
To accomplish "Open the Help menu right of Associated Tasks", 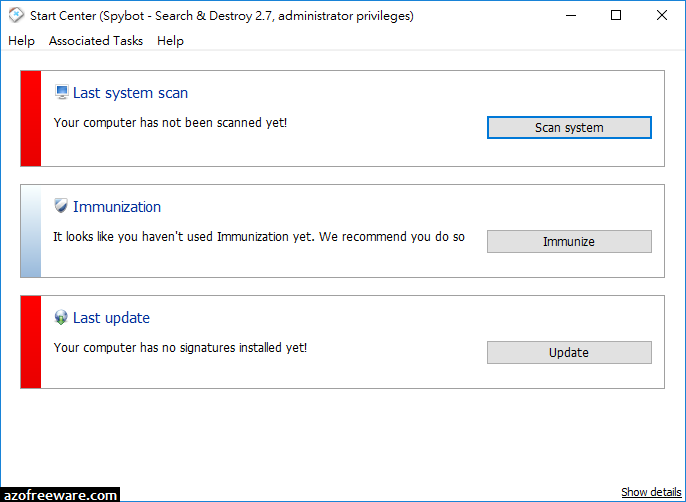I will tap(170, 41).
